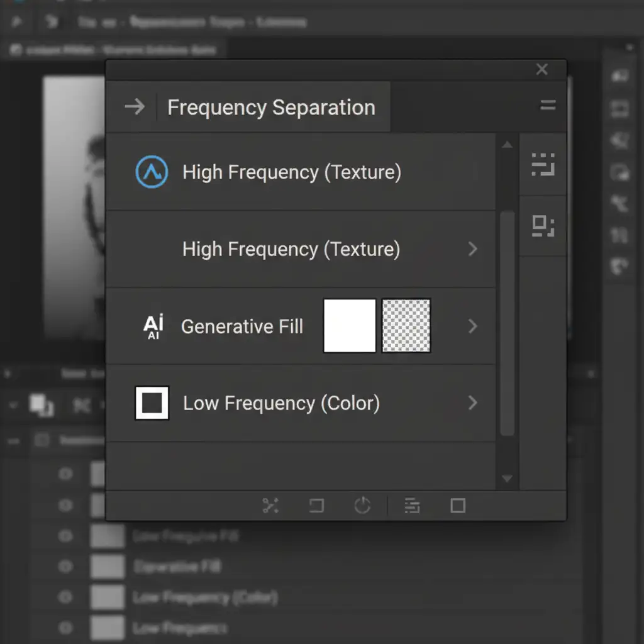The image size is (644, 644).
Task: Expand the second High Frequency (Texture) row chevron
Action: click(x=473, y=249)
